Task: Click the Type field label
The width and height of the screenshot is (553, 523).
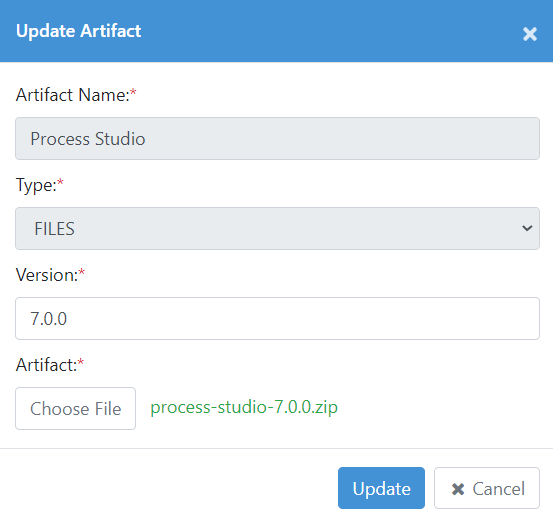Action: coord(36,185)
